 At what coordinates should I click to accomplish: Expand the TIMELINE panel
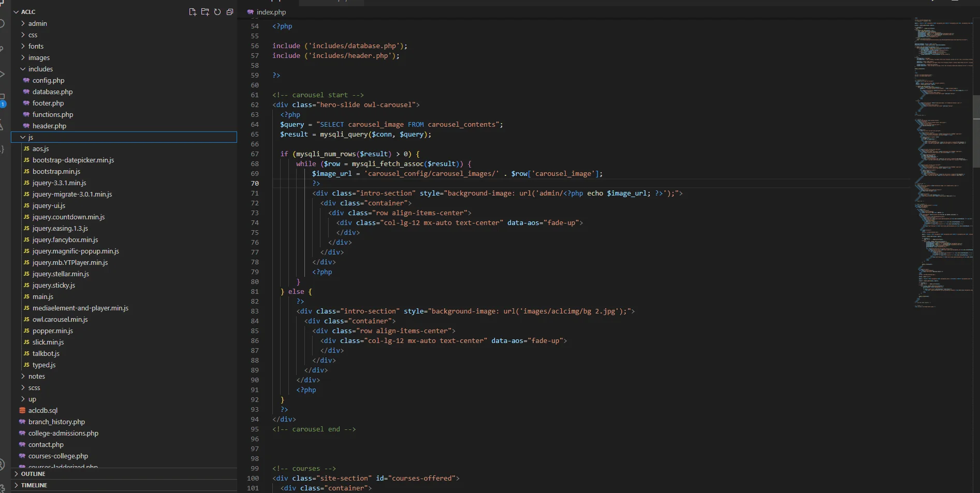coord(124,485)
